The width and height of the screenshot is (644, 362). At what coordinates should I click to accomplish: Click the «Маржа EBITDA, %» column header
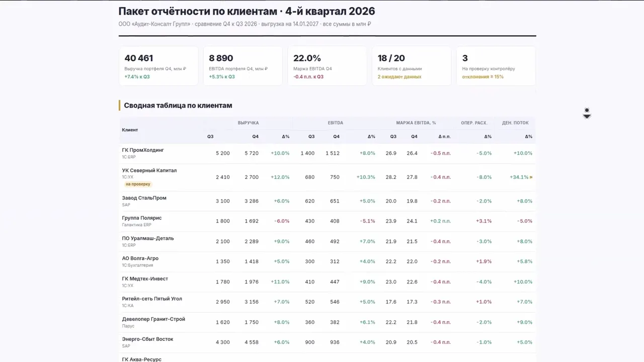[x=416, y=123]
